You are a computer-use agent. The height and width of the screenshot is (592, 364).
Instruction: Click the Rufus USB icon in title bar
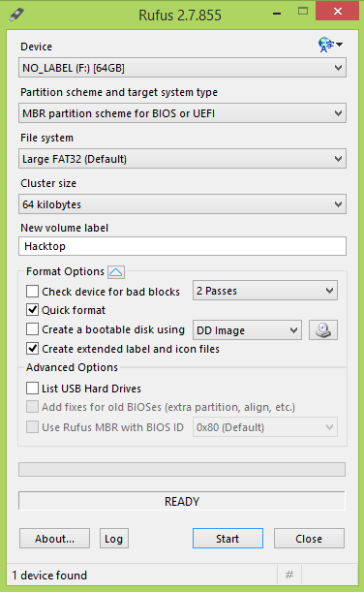coord(16,15)
